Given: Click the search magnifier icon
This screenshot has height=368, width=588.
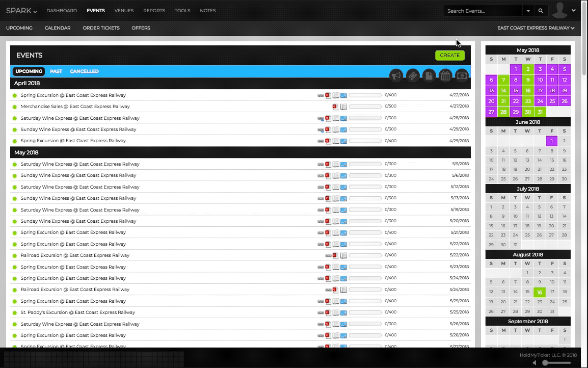Looking at the screenshot, I should point(541,11).
